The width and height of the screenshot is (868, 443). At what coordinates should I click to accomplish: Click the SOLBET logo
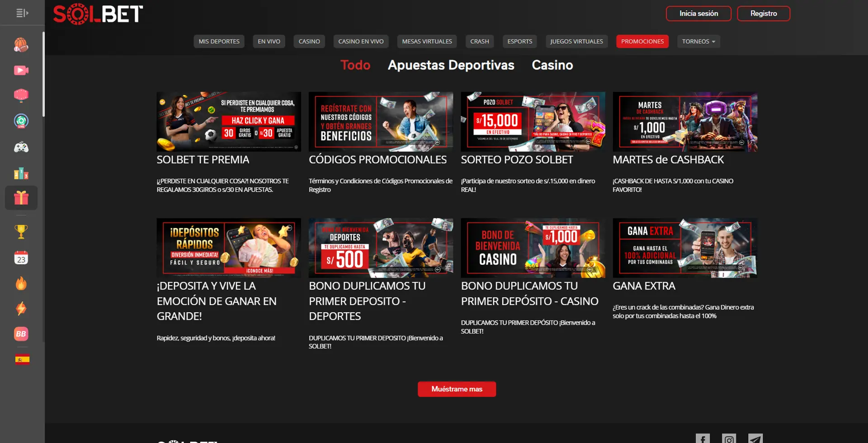click(98, 14)
